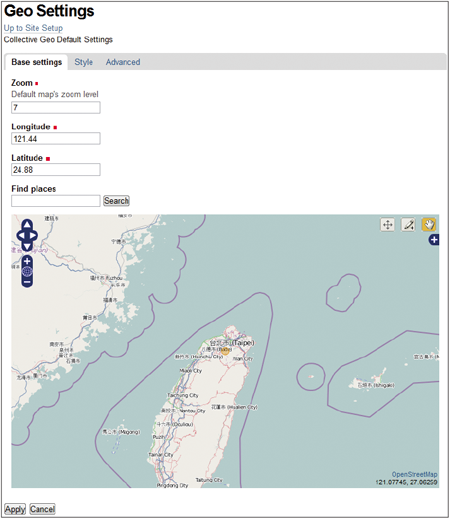
Task: Follow the Up to Site Setup link
Action: pyautogui.click(x=33, y=28)
